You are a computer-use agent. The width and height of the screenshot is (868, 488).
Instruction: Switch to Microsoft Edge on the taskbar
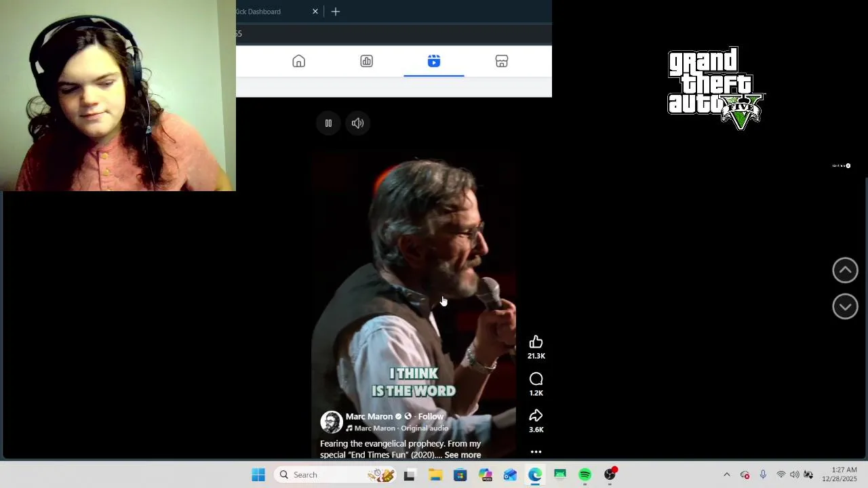tap(535, 475)
